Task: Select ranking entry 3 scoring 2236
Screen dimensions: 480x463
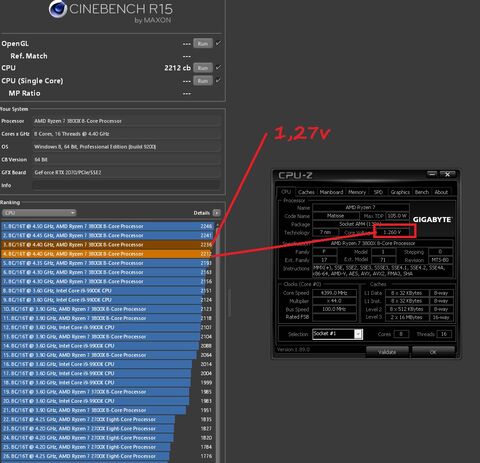Action: [108, 245]
